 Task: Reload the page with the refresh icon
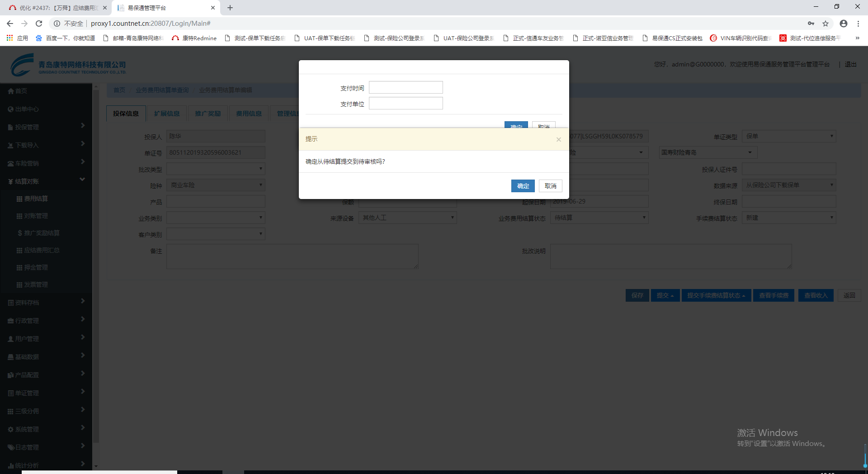point(39,24)
